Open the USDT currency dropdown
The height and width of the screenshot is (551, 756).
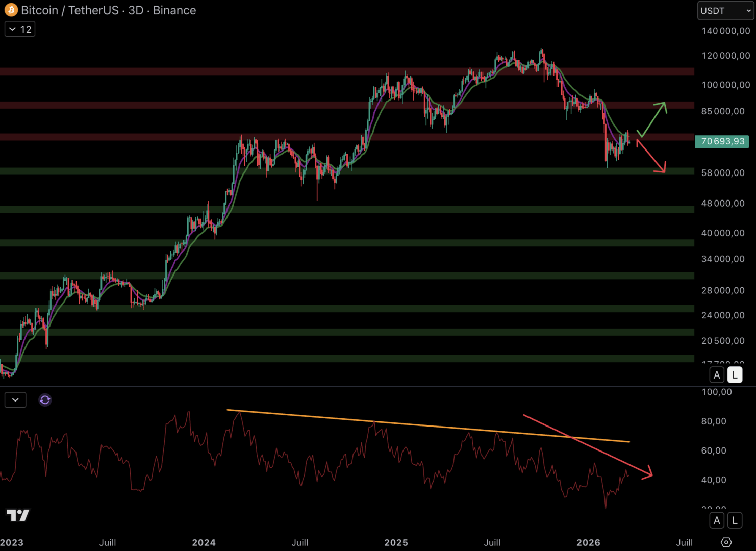tap(725, 11)
